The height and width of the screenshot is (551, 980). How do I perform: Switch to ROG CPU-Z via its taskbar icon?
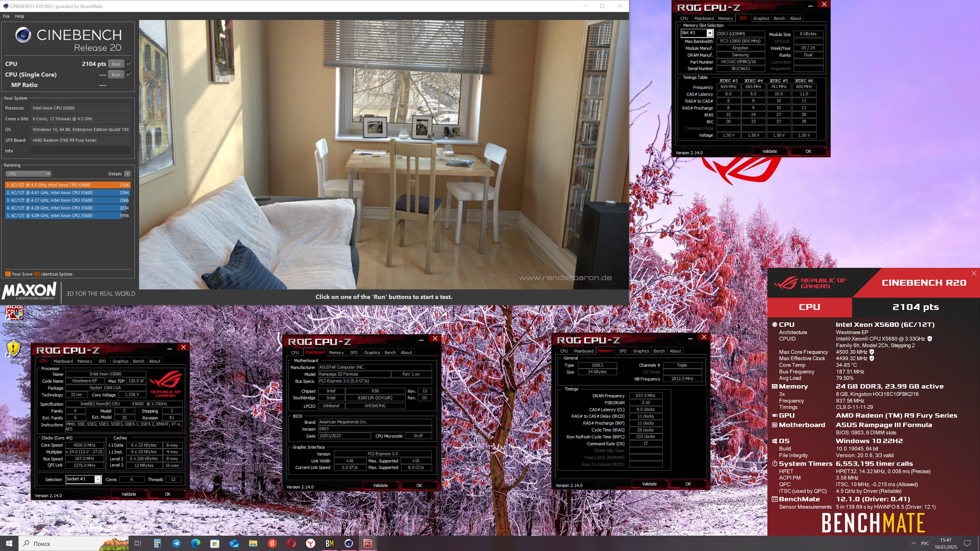[x=368, y=543]
